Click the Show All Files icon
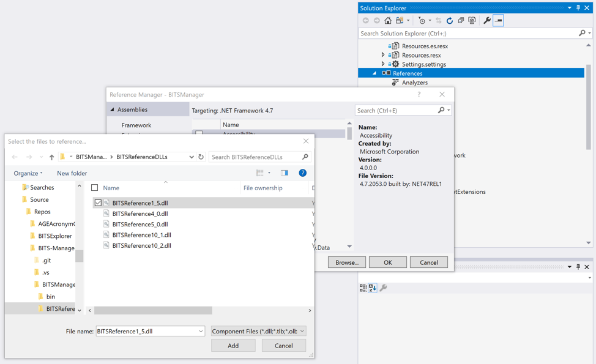This screenshot has width=596, height=364. tap(472, 21)
